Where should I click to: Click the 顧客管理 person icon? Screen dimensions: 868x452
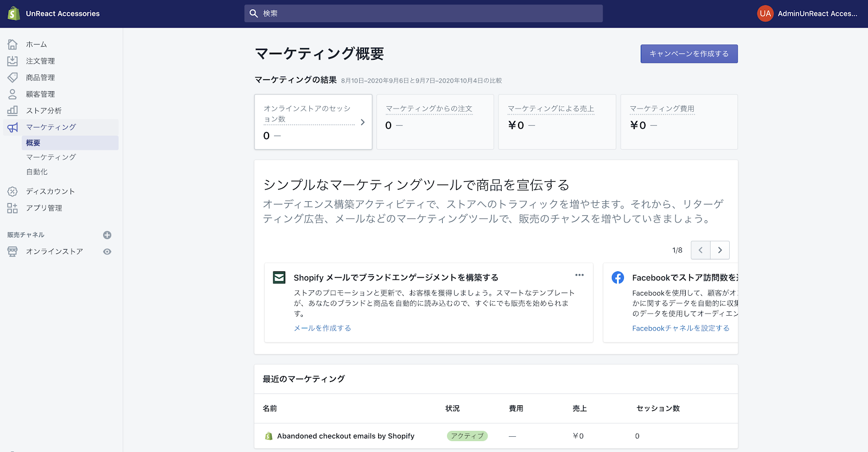pyautogui.click(x=12, y=94)
